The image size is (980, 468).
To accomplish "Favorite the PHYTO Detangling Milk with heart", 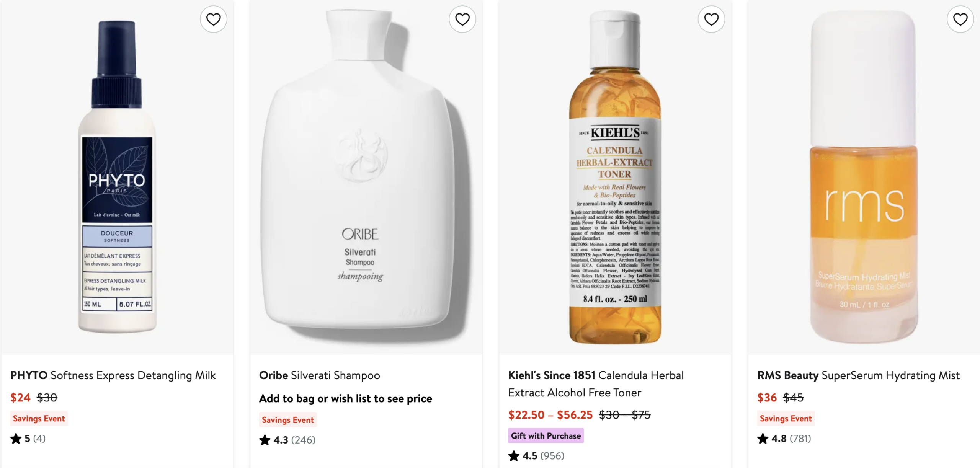I will [x=213, y=19].
